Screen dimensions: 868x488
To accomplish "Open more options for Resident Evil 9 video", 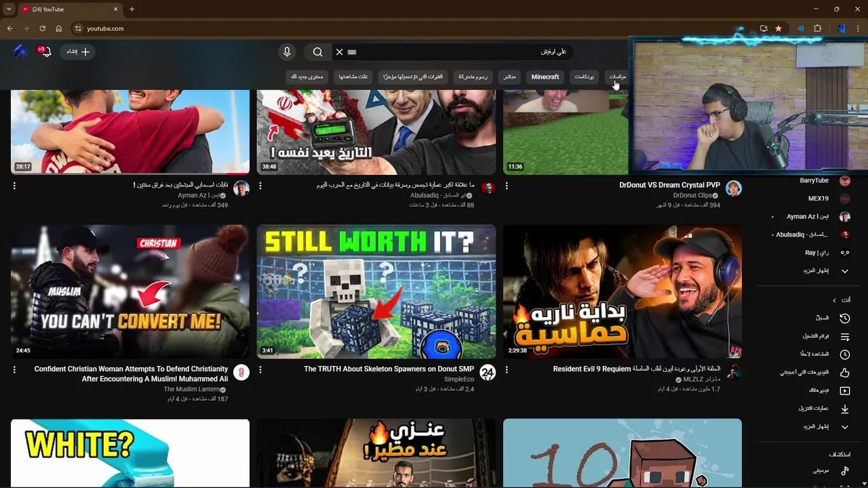I will 507,370.
